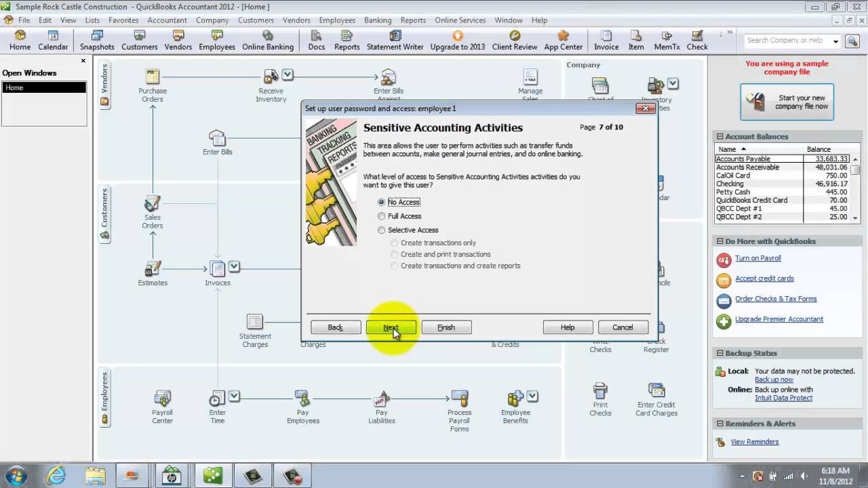Screen dimensions: 868x488
Task: Open the Banking menu
Action: point(378,20)
